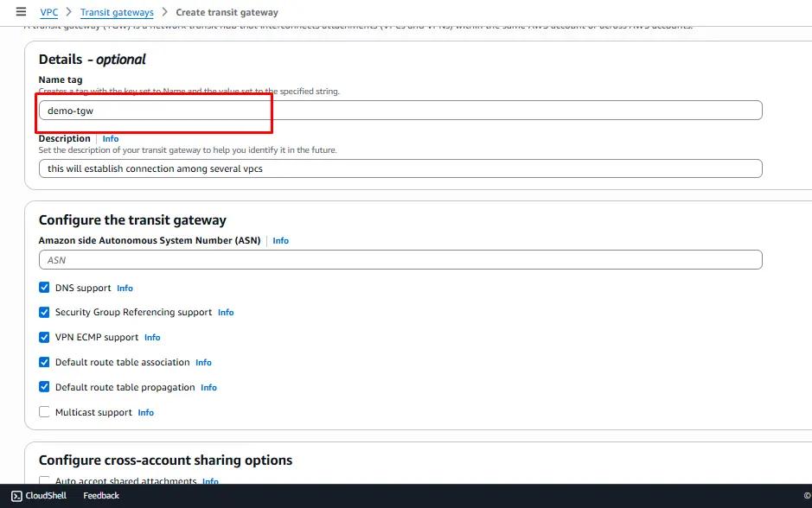Open Info link for VPN ECMP support
The height and width of the screenshot is (508, 812).
pos(152,338)
